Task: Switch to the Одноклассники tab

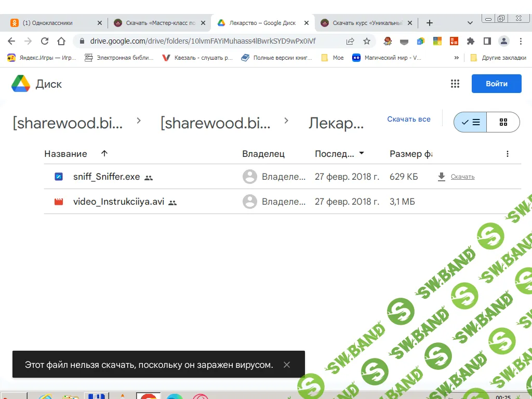Action: pos(52,23)
